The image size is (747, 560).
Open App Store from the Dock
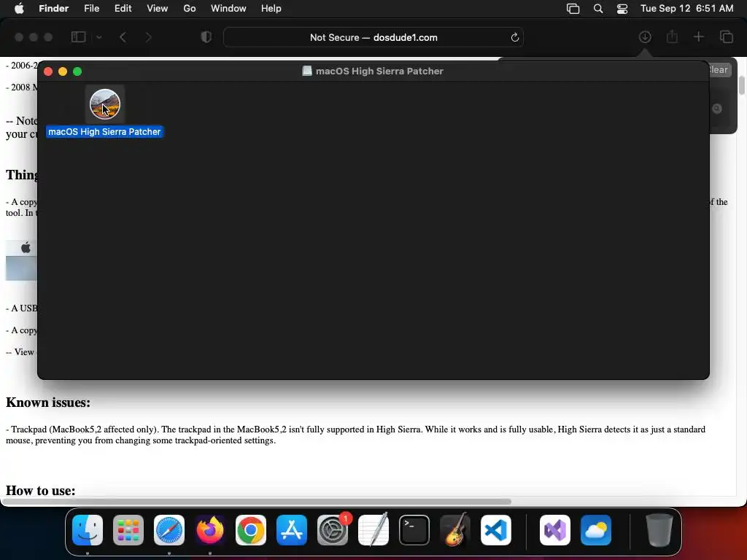(292, 530)
